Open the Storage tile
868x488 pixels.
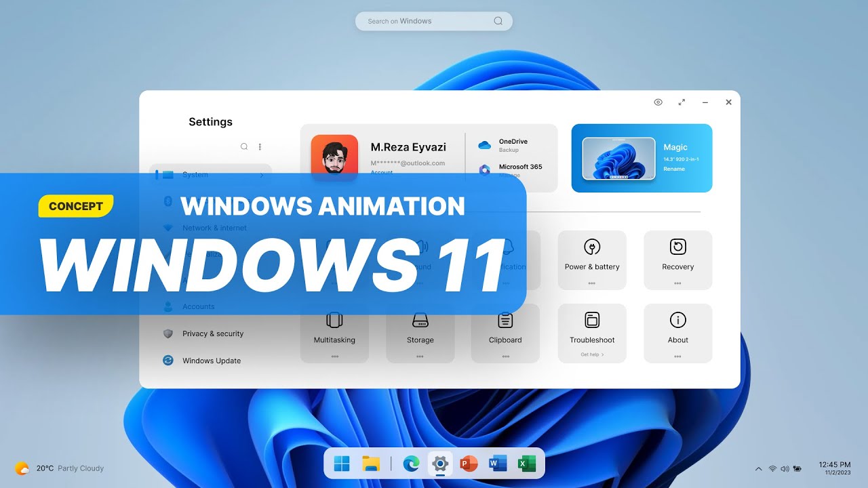(420, 333)
